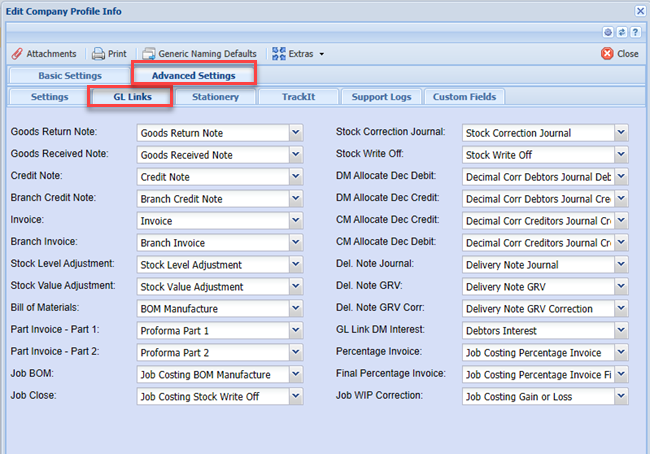
Task: Click the Bill of Materials combo field
Action: click(x=212, y=309)
